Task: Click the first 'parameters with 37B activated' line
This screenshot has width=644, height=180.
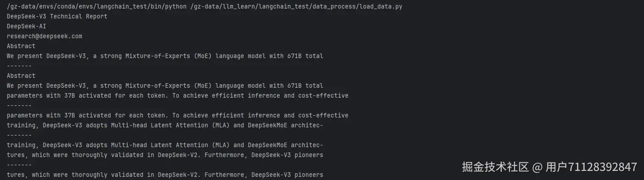Action: (x=177, y=96)
